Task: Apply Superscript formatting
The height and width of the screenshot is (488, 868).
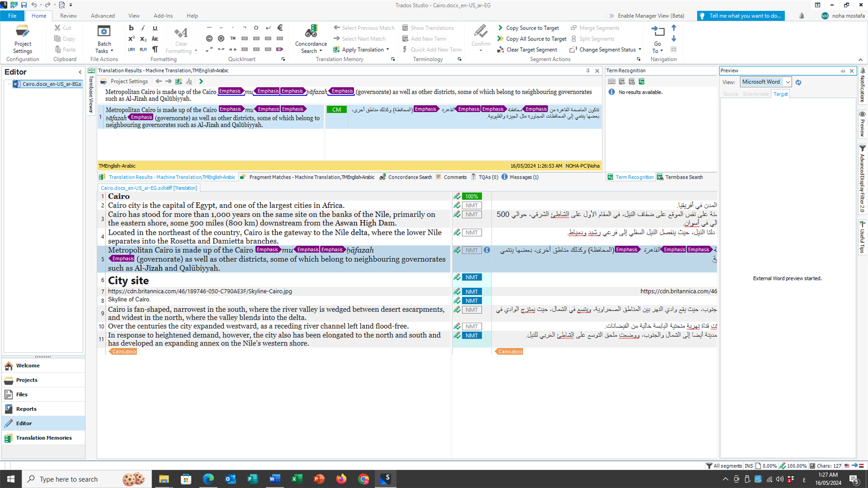Action: pyautogui.click(x=131, y=39)
